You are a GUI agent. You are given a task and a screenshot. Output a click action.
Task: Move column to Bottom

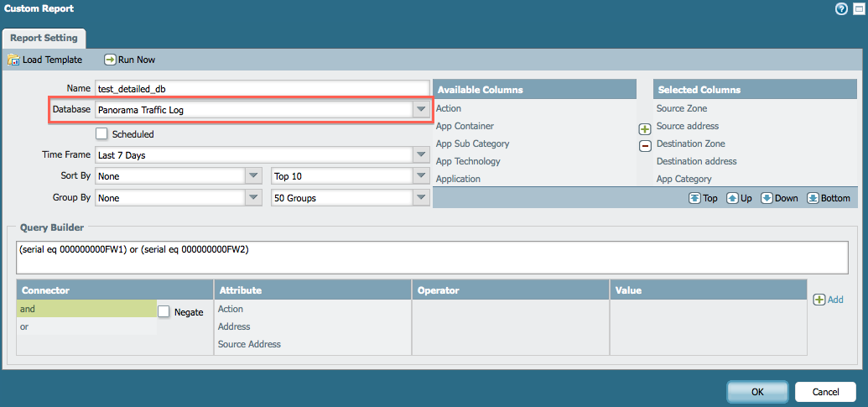tap(828, 198)
